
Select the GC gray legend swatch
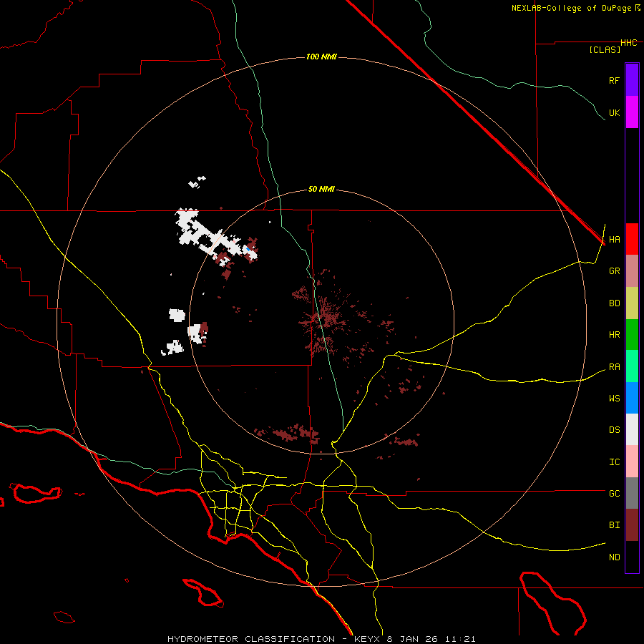pyautogui.click(x=632, y=493)
